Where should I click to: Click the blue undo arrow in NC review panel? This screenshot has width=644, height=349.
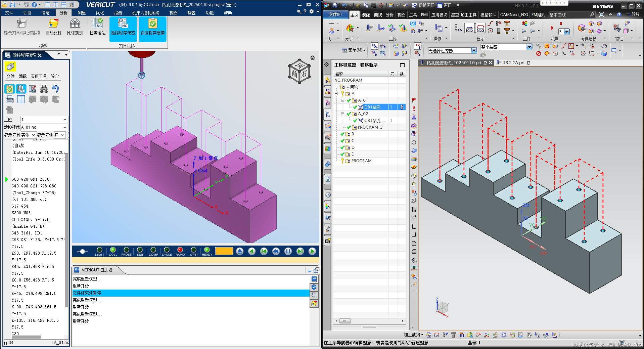point(55,89)
